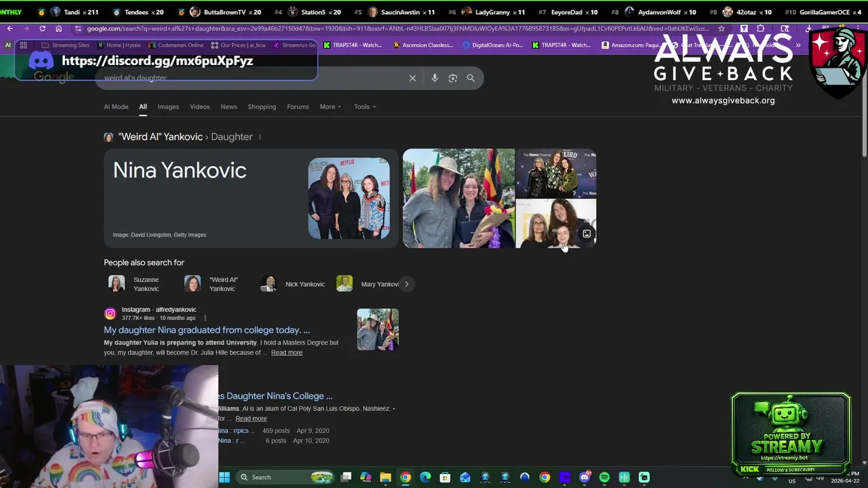Viewport: 868px width, 488px height.
Task: Clear the Google search box with the X
Action: coord(412,78)
